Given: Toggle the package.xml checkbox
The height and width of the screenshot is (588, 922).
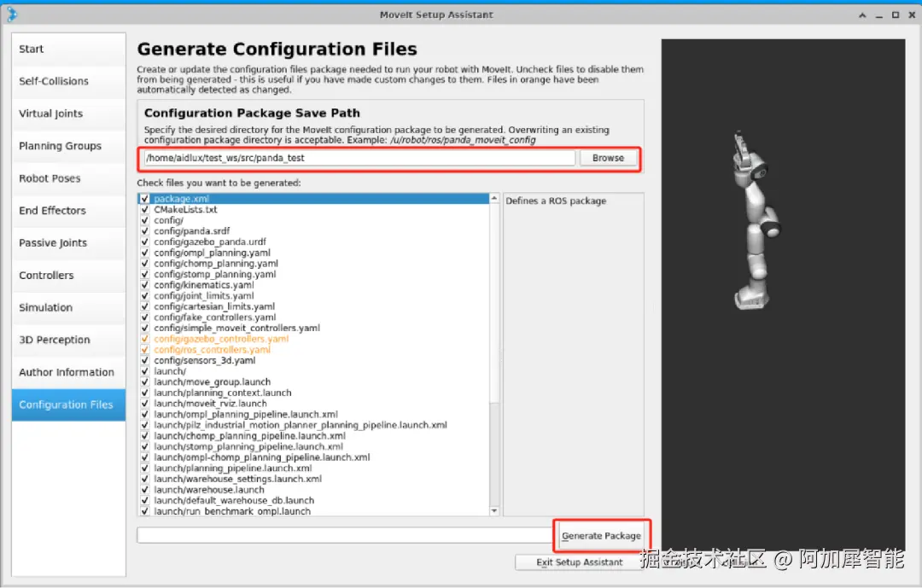Looking at the screenshot, I should tap(144, 199).
